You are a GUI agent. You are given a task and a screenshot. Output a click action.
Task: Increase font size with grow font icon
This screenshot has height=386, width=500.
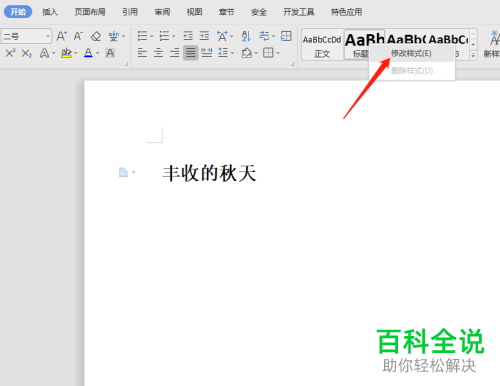point(62,36)
